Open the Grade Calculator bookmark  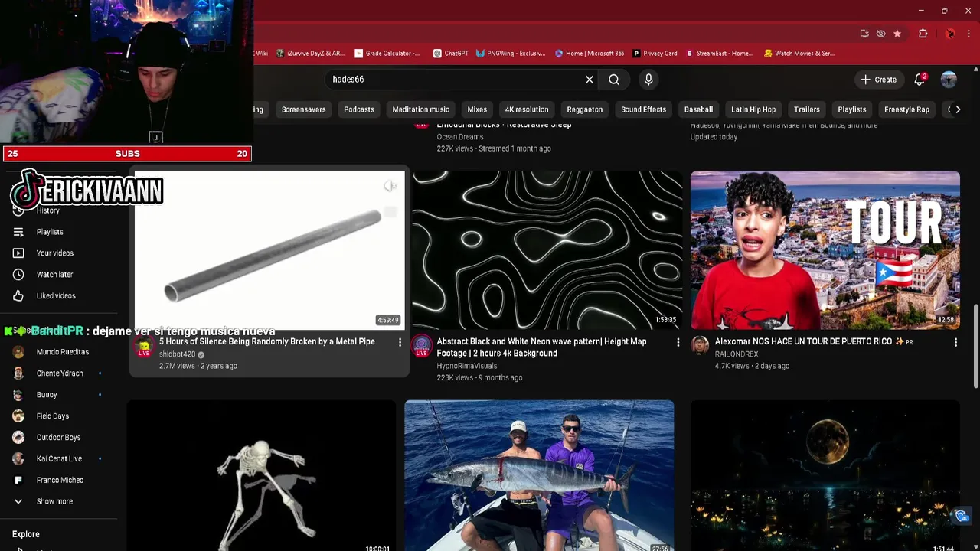[x=387, y=54]
